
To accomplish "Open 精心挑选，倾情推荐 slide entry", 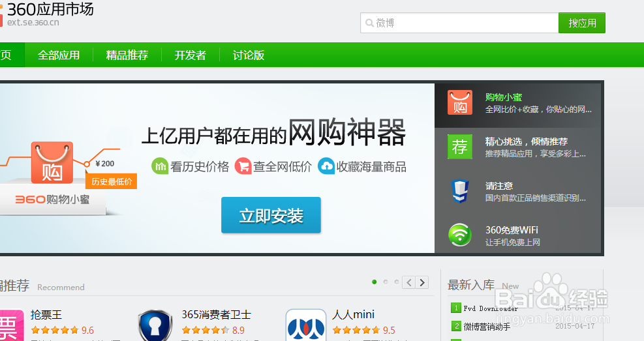I will [x=517, y=147].
